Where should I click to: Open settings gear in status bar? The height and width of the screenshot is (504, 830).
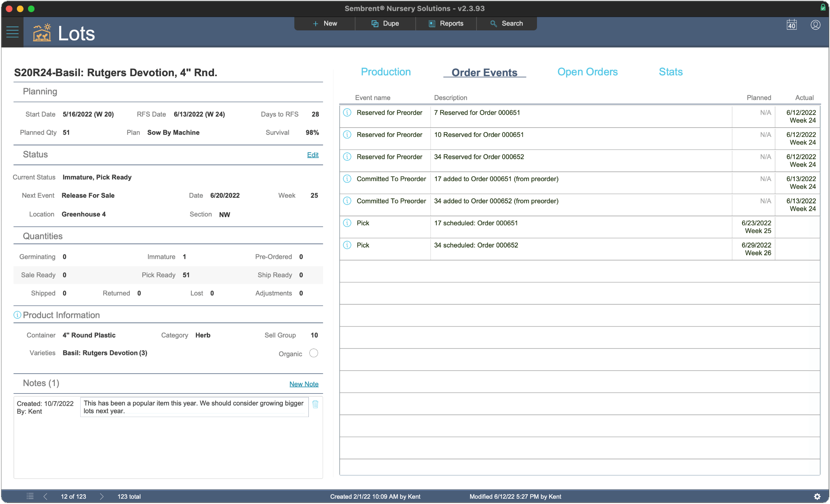[817, 496]
